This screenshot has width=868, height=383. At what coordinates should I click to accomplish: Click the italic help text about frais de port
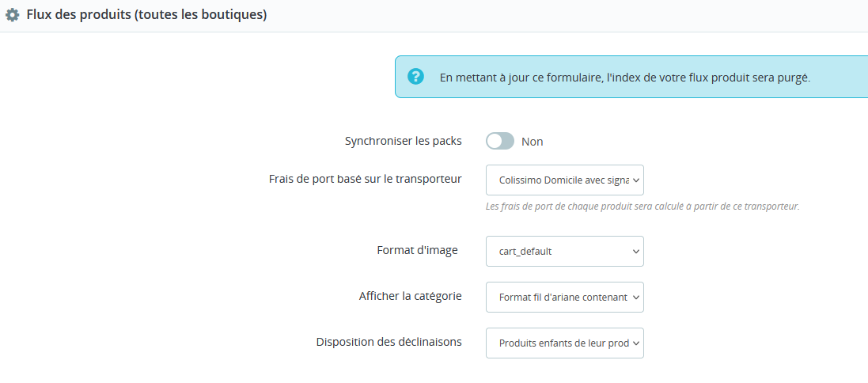pyautogui.click(x=642, y=207)
